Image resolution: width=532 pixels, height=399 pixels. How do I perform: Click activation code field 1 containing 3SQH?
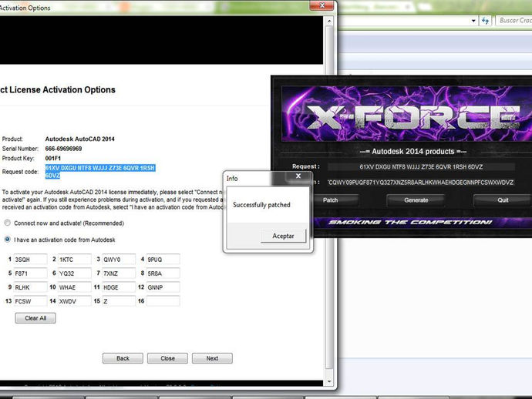pyautogui.click(x=30, y=260)
